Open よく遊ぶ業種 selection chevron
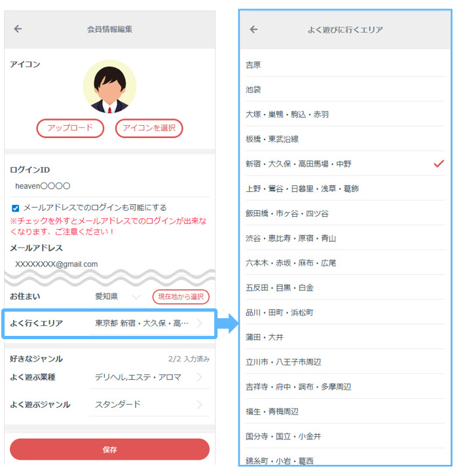This screenshot has height=476, width=458. coord(199,377)
